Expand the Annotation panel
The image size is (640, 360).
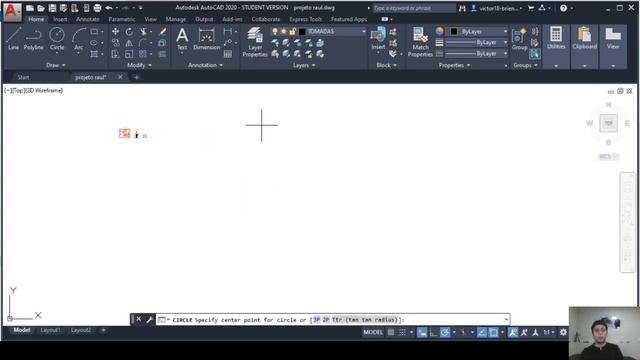205,65
